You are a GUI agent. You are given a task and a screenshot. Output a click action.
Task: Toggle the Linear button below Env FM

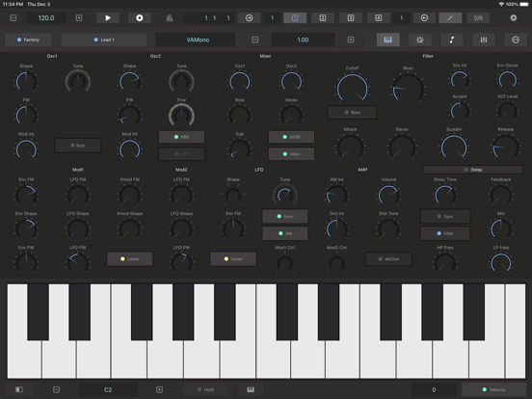tap(233, 259)
